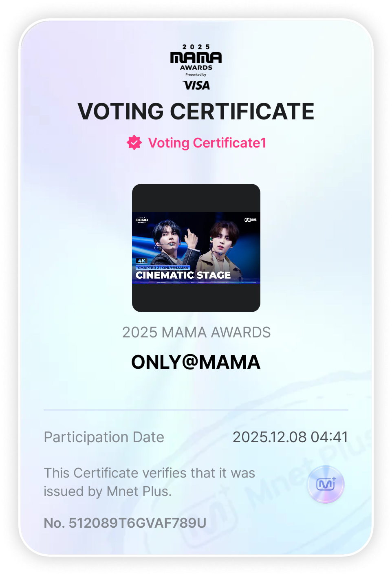Click the VISA sponsor logo
The image size is (392, 575).
196,85
